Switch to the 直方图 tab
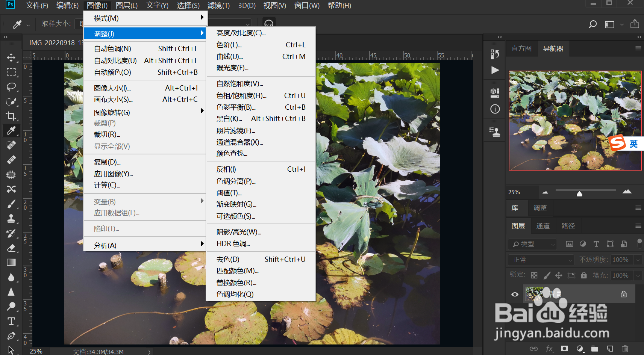 [x=521, y=48]
